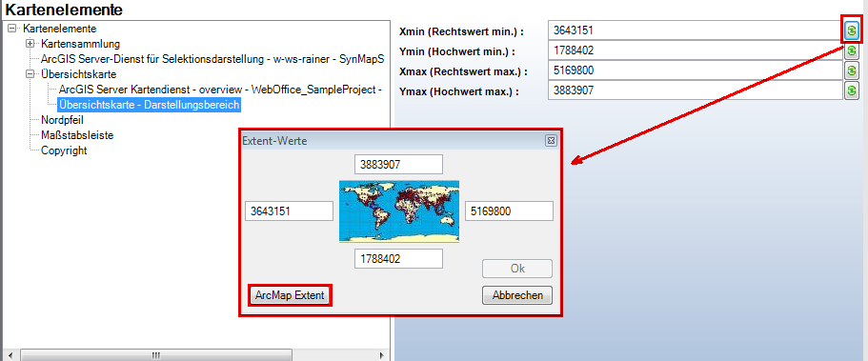
Task: Select the Nordpfeil tree item
Action: click(62, 120)
